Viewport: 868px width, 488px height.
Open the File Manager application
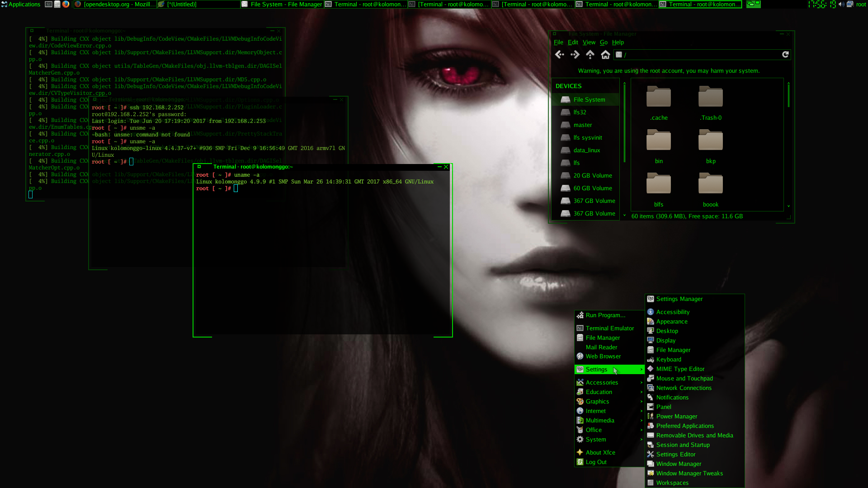[x=603, y=337]
